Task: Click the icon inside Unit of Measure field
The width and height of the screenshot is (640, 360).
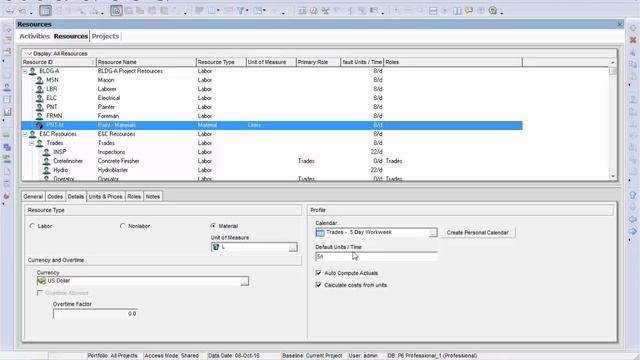Action: tap(216, 247)
